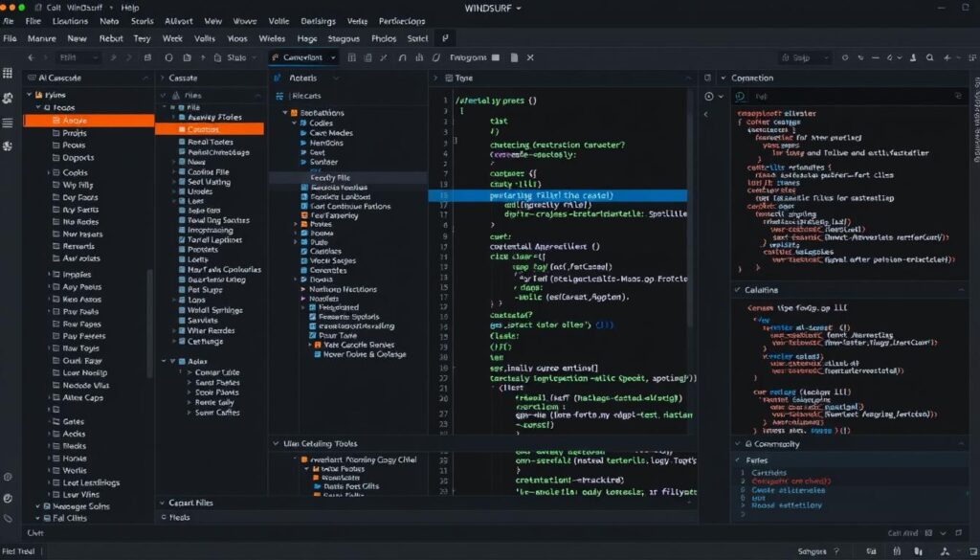Collapse the Fyims root folder
980x560 pixels.
coord(29,95)
